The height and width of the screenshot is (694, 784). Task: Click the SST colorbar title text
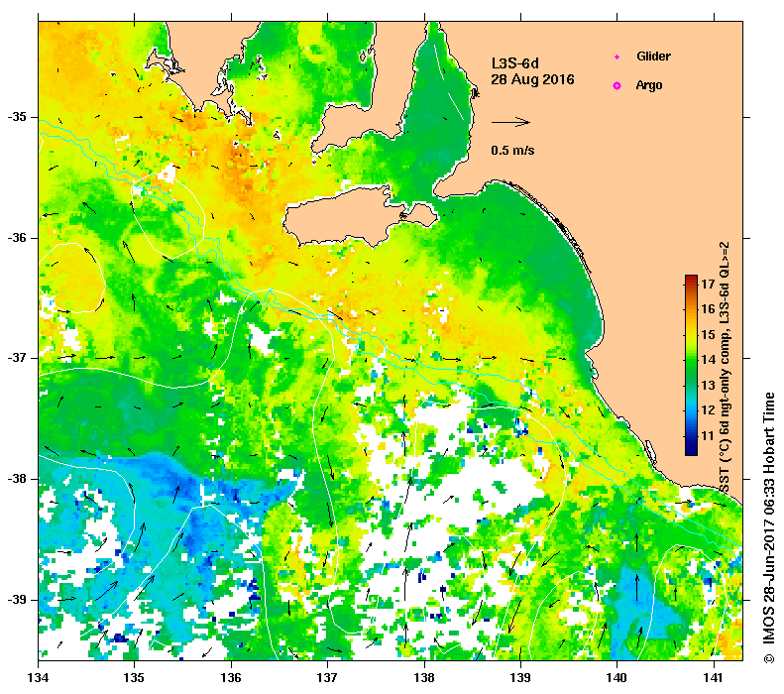(x=725, y=367)
